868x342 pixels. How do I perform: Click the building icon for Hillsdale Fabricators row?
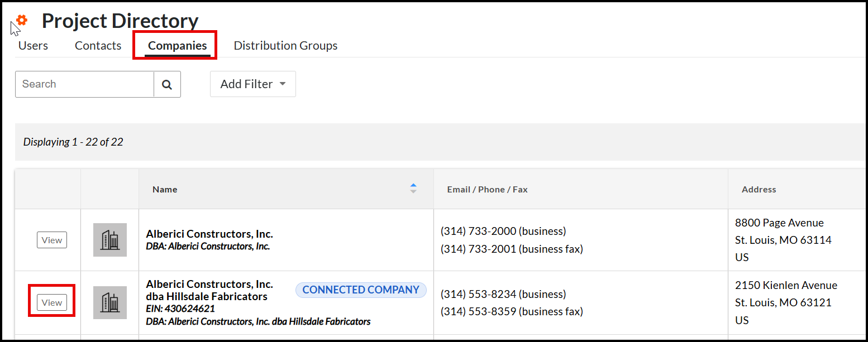tap(110, 302)
